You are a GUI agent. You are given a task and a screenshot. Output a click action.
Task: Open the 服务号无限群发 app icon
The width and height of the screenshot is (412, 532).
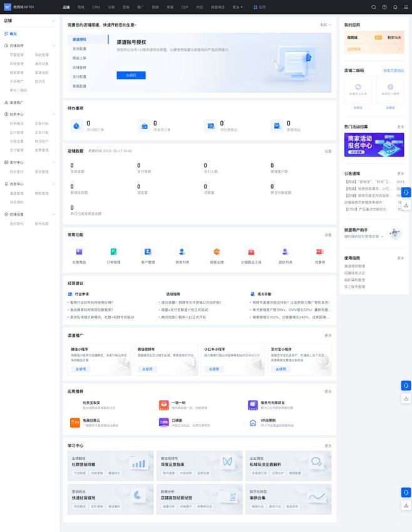coord(253,405)
